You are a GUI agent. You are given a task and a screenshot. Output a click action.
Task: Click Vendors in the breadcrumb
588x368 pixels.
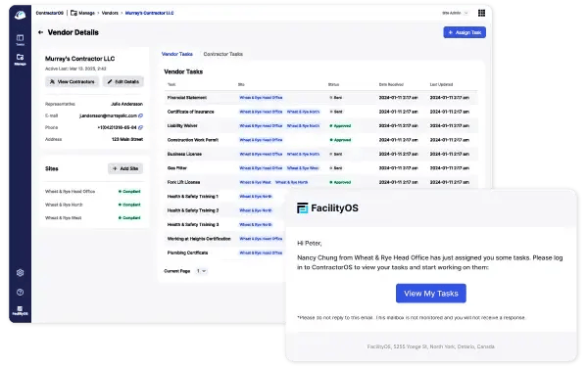[x=110, y=13]
